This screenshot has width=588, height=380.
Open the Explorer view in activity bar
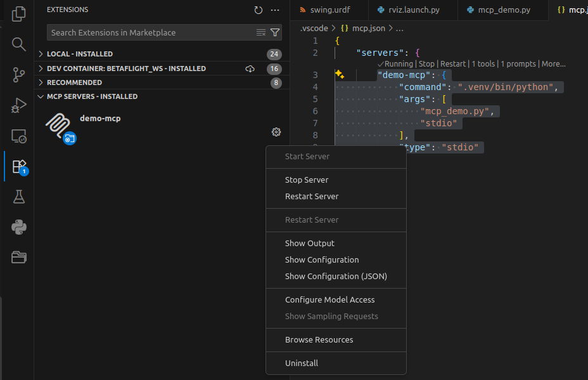click(x=19, y=13)
